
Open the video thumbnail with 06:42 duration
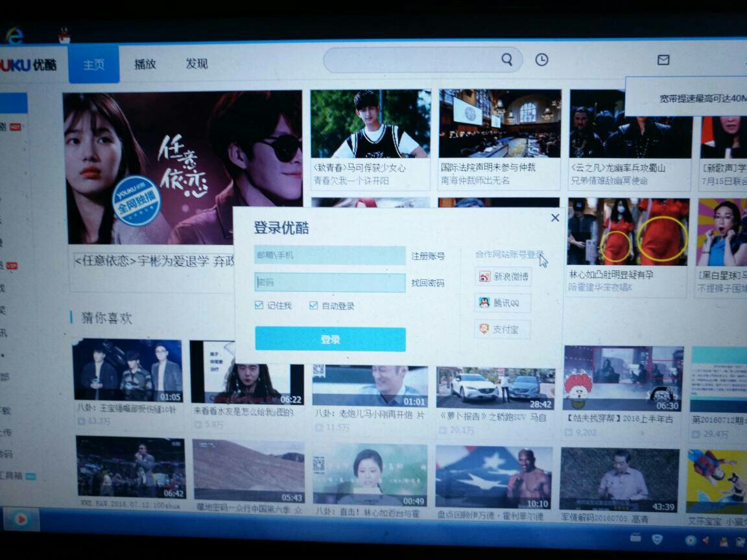pos(131,467)
